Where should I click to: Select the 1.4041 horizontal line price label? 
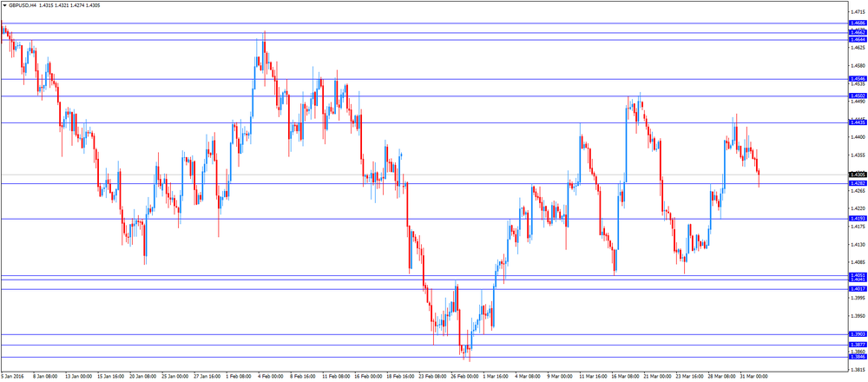[858, 280]
